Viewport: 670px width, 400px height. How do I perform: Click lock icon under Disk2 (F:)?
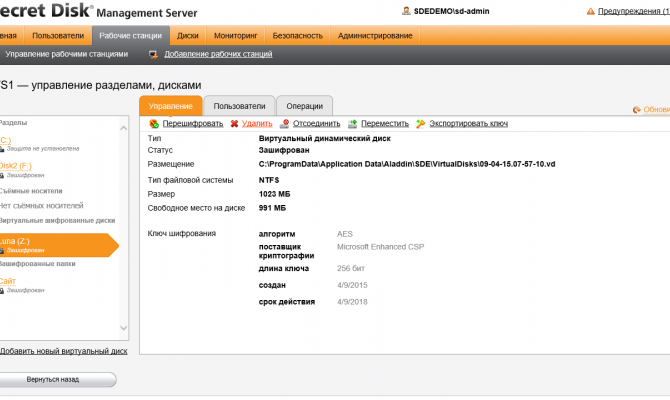[2, 176]
